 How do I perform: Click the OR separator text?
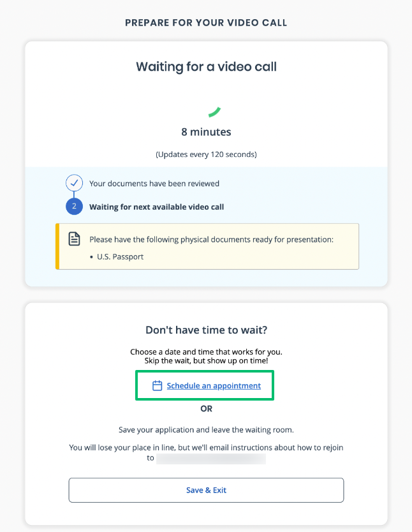pos(206,408)
